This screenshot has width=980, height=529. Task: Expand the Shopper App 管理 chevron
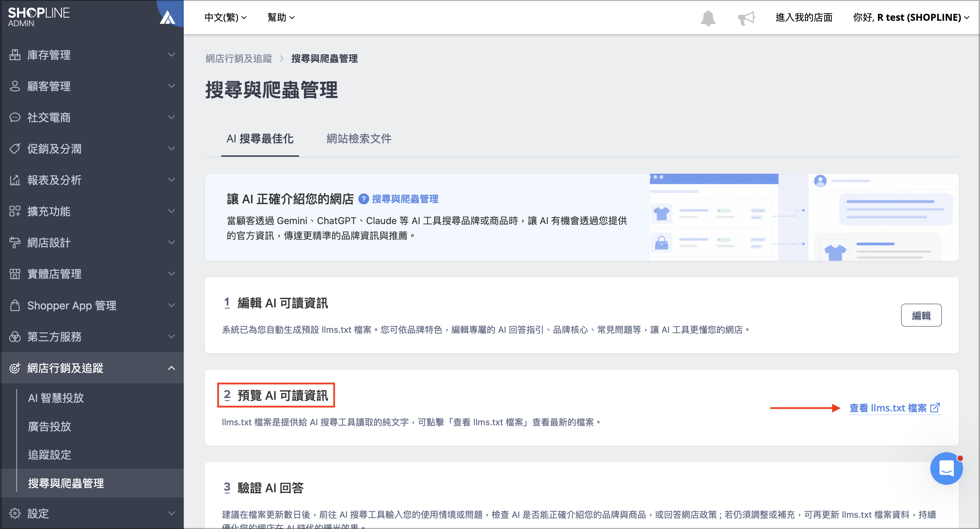pos(171,305)
